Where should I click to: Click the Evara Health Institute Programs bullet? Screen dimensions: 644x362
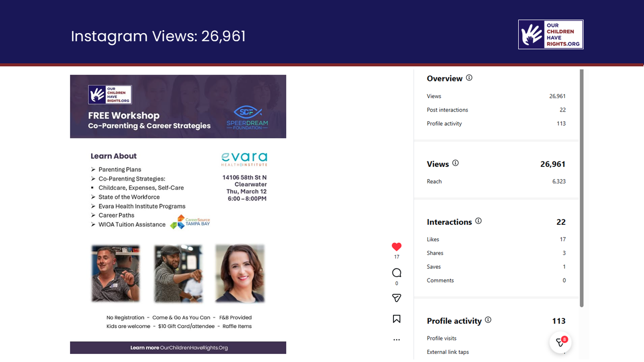pos(142,206)
